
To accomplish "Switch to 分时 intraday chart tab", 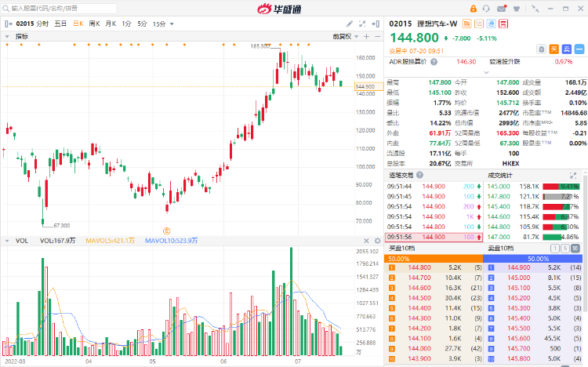I will pos(42,24).
